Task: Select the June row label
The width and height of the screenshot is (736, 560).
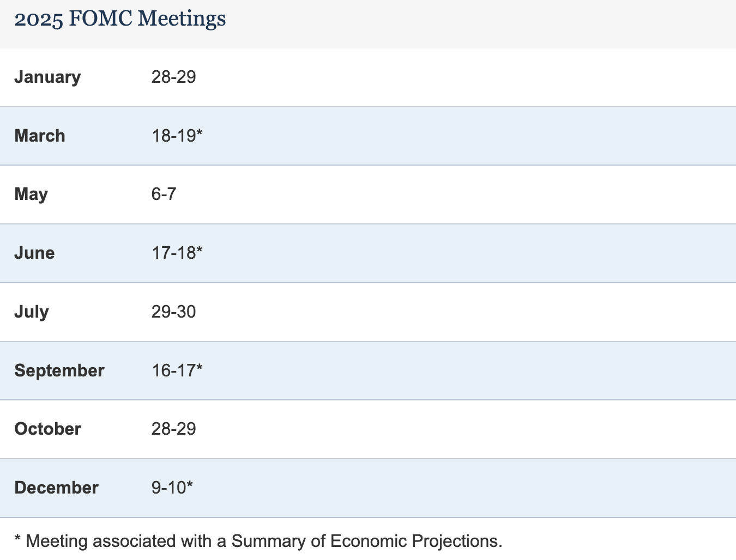Action: (x=34, y=253)
